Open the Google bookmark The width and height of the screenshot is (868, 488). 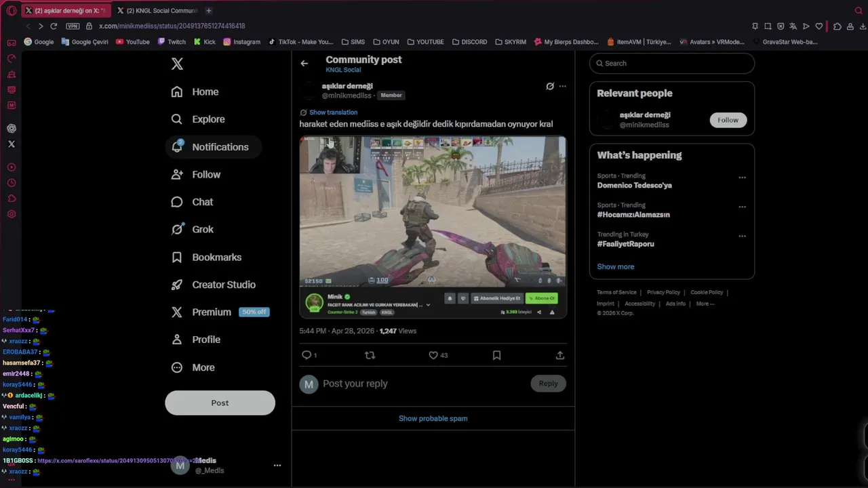click(39, 41)
